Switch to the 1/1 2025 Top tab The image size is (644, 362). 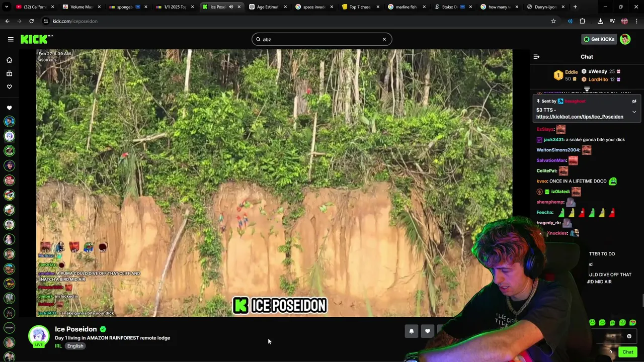(x=174, y=7)
